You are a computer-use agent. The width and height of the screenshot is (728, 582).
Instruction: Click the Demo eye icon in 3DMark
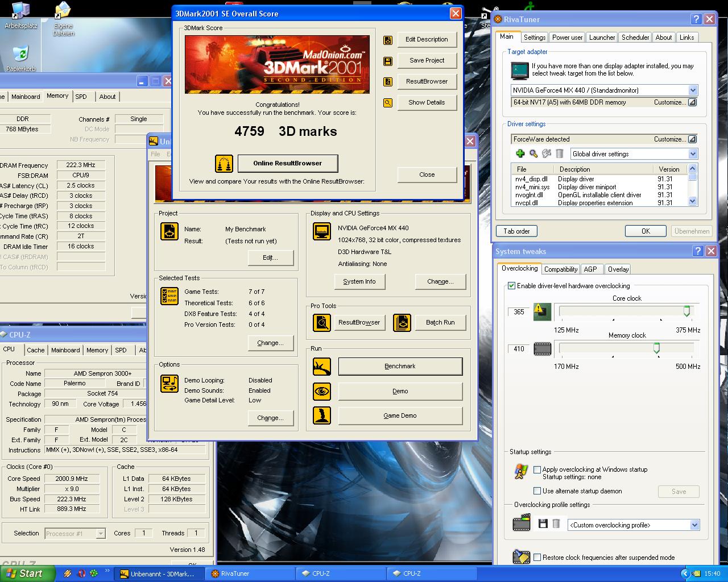point(322,391)
